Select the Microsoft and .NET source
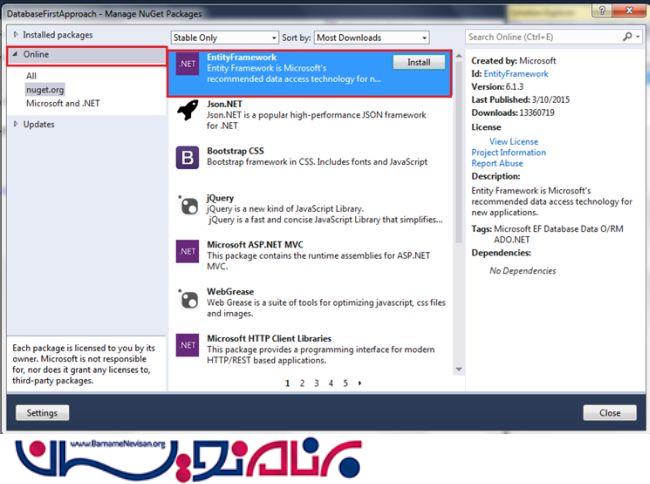The width and height of the screenshot is (650, 484). tap(63, 103)
